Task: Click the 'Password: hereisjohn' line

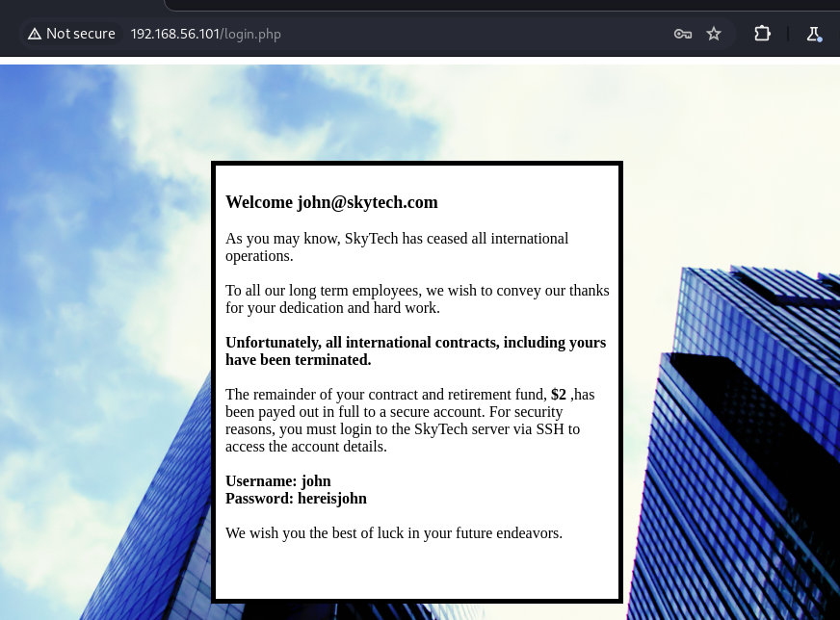Action: 296,499
